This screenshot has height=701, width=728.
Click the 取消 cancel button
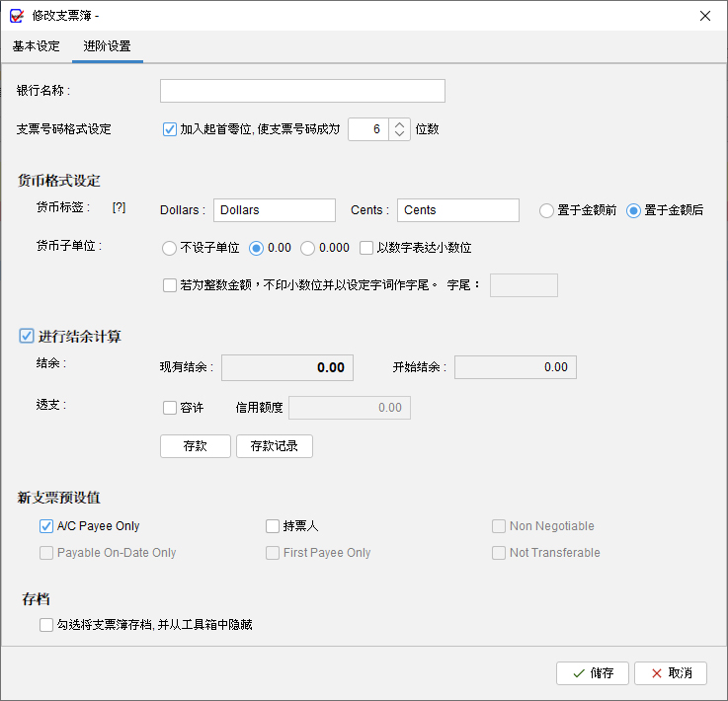coord(671,673)
